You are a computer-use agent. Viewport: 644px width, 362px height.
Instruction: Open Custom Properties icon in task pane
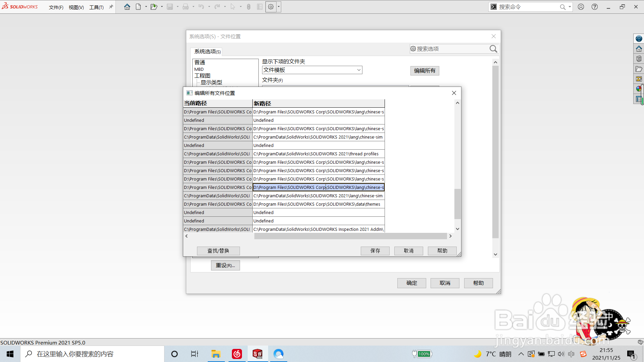(639, 99)
